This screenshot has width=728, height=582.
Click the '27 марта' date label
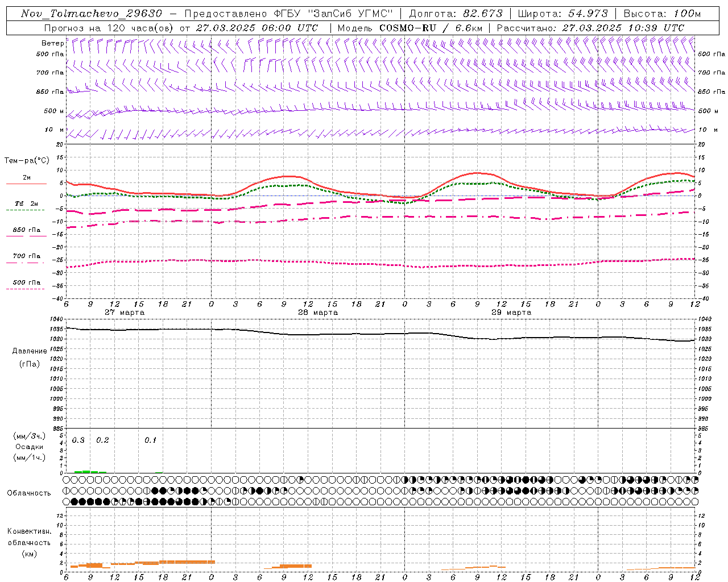coord(125,313)
